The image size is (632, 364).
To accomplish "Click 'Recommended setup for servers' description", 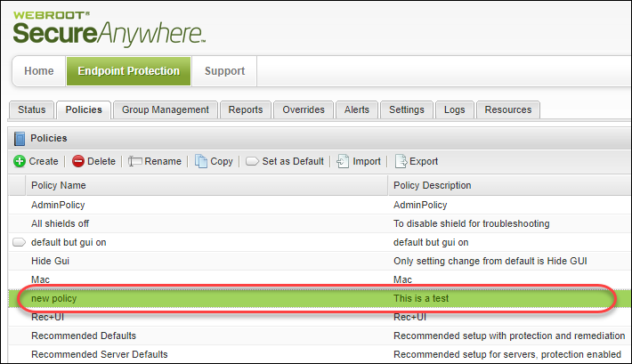I will 507,354.
